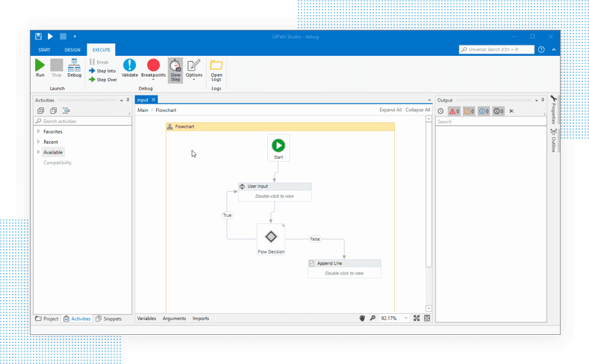Click the collapse all activities icon
The height and width of the screenshot is (364, 589).
click(53, 110)
